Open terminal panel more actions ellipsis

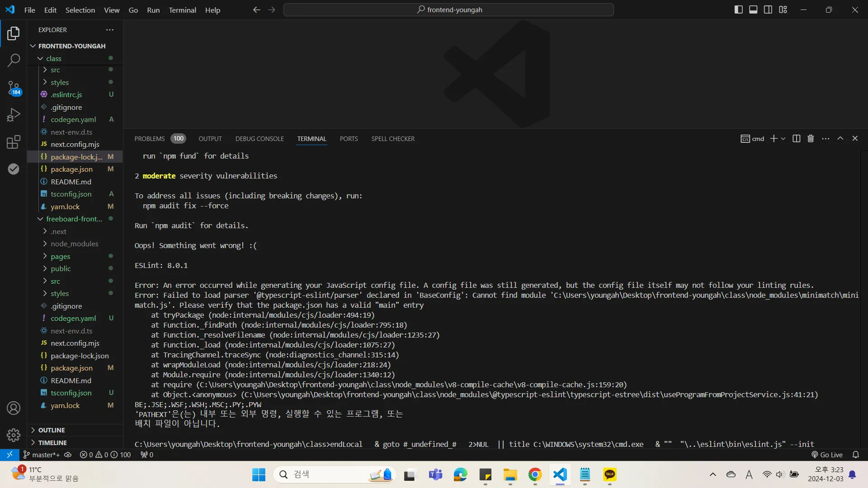[x=826, y=139]
